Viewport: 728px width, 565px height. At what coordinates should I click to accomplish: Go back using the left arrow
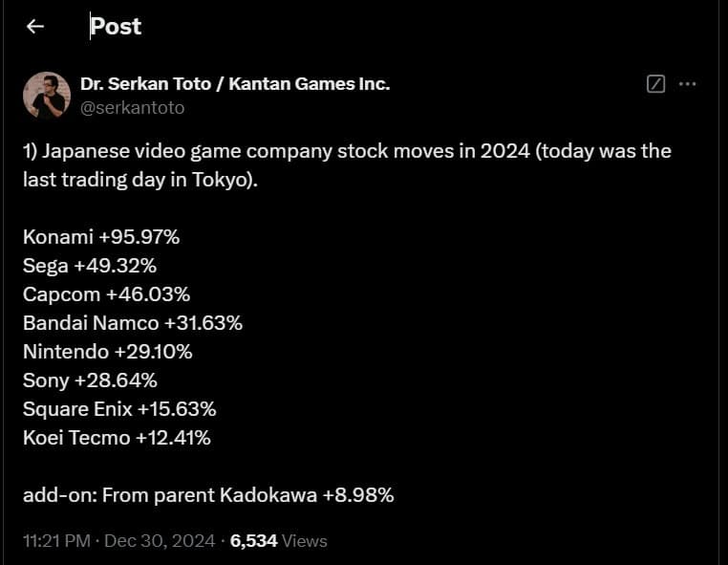point(35,27)
